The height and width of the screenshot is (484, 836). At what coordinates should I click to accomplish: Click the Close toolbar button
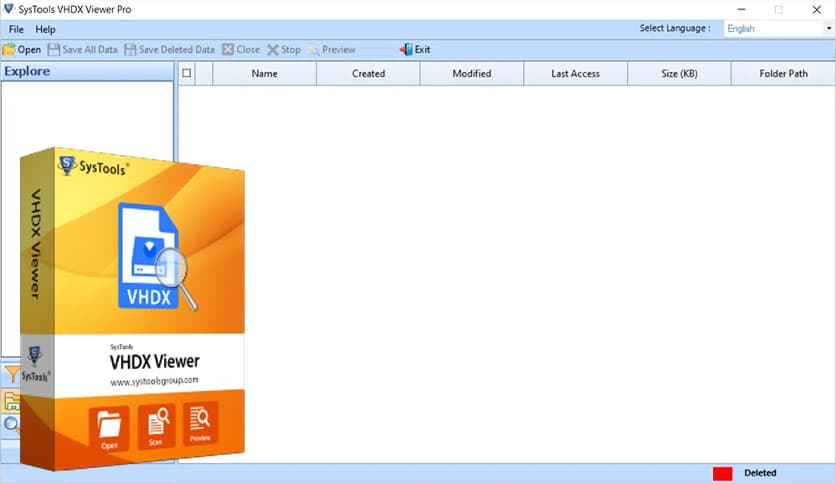(x=241, y=50)
